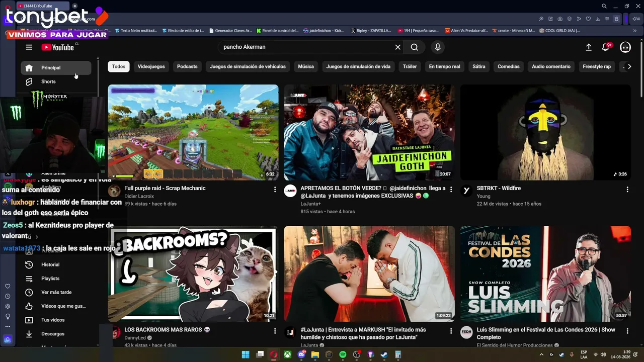Open Didier Lacroix channel avatar

pyautogui.click(x=115, y=191)
